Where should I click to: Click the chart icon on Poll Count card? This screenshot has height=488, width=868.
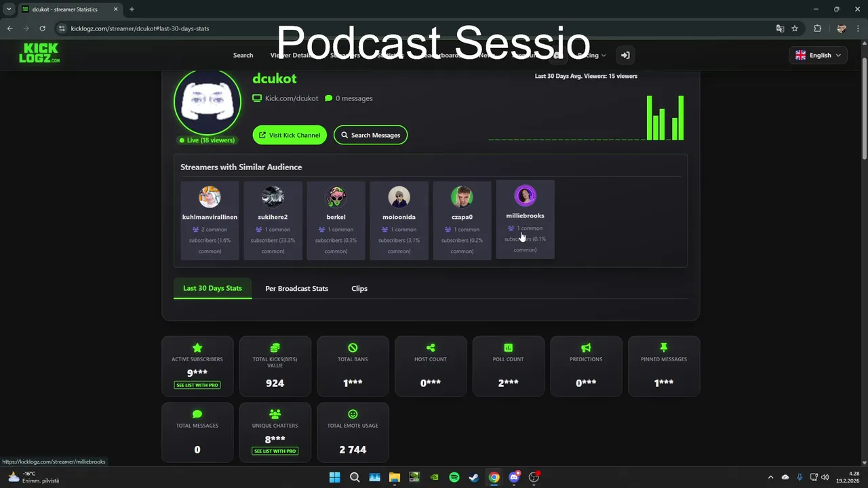click(x=508, y=348)
